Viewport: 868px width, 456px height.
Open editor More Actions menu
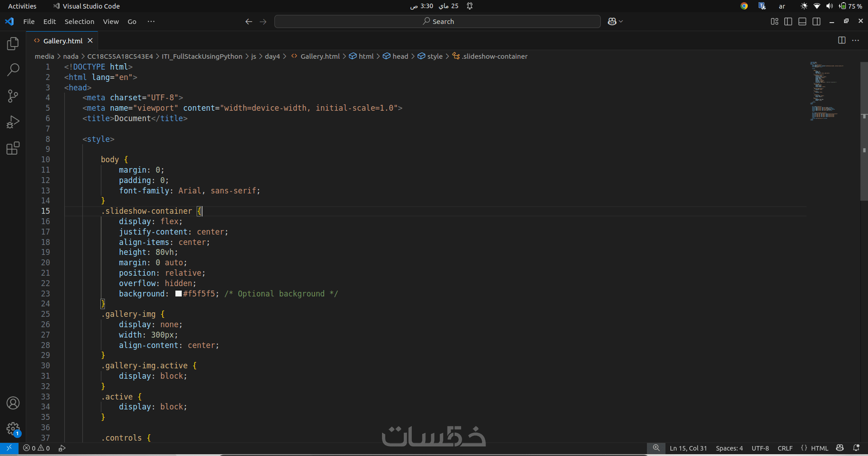856,40
